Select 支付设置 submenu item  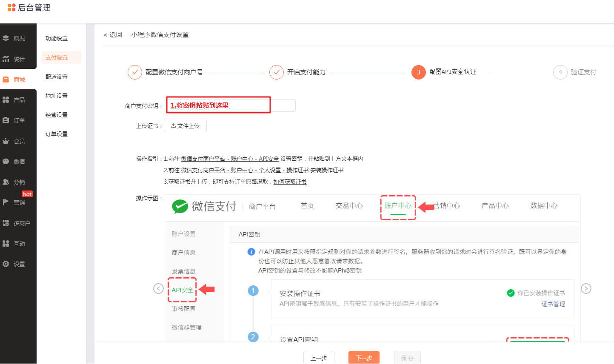coord(61,57)
